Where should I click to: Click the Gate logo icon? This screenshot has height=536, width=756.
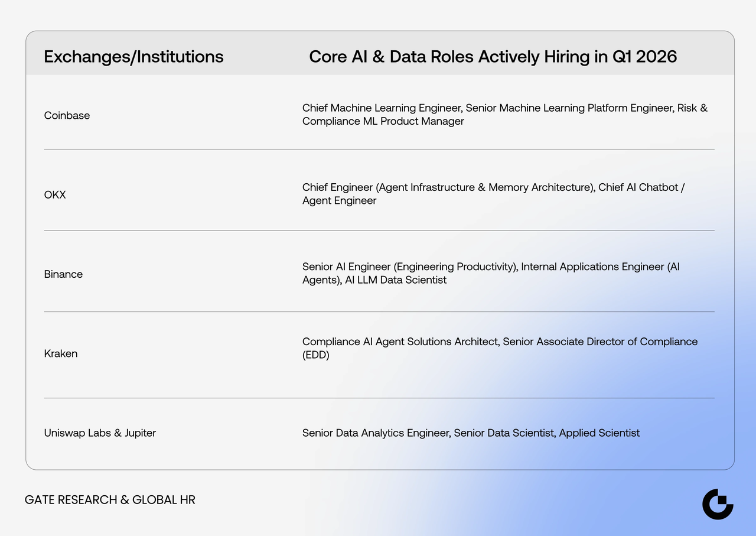click(x=718, y=504)
